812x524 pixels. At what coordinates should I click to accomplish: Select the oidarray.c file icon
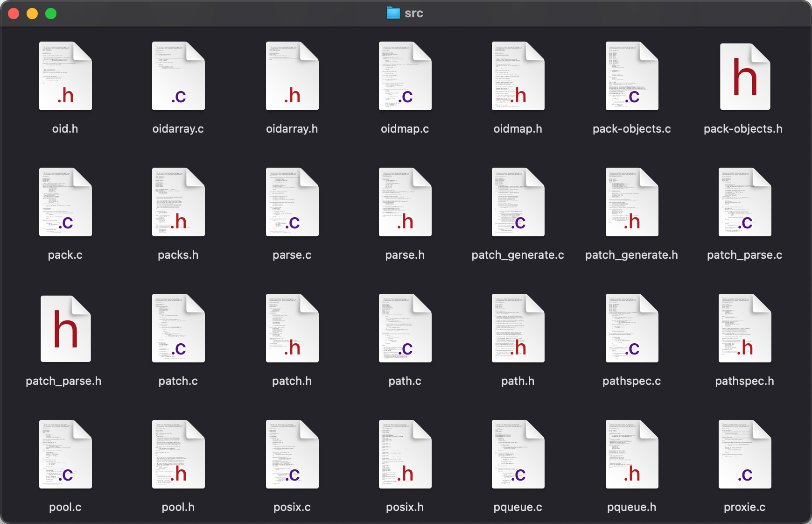[178, 76]
